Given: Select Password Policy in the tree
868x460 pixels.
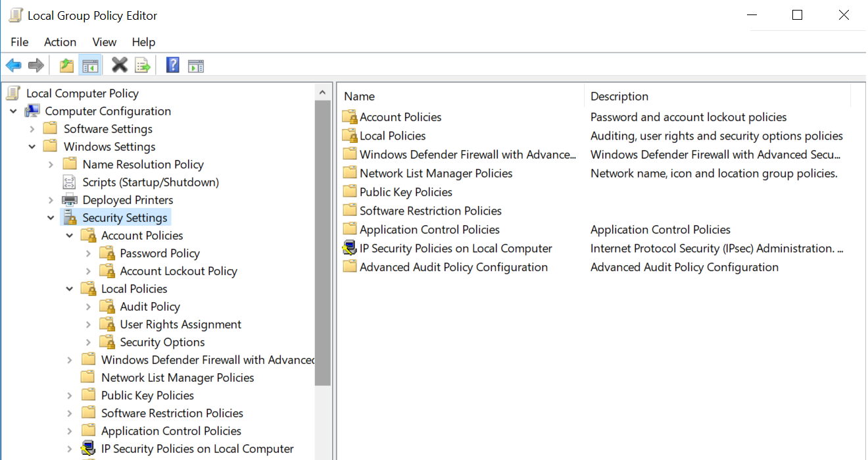Looking at the screenshot, I should pos(160,253).
